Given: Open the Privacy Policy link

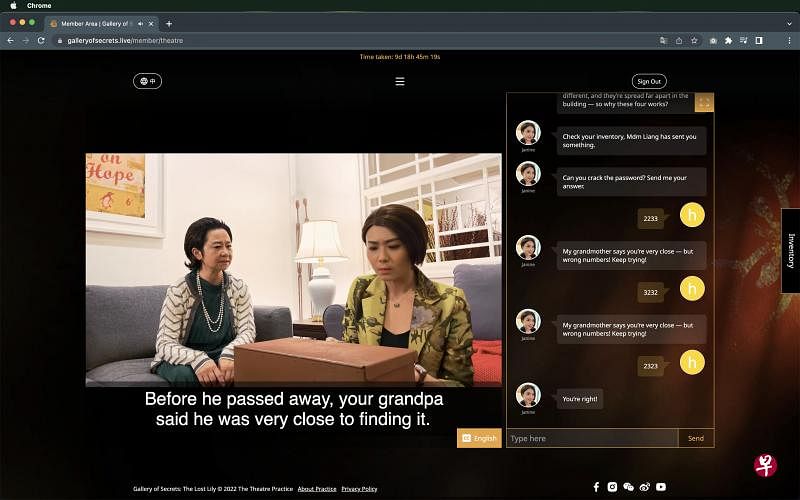Looking at the screenshot, I should [359, 489].
